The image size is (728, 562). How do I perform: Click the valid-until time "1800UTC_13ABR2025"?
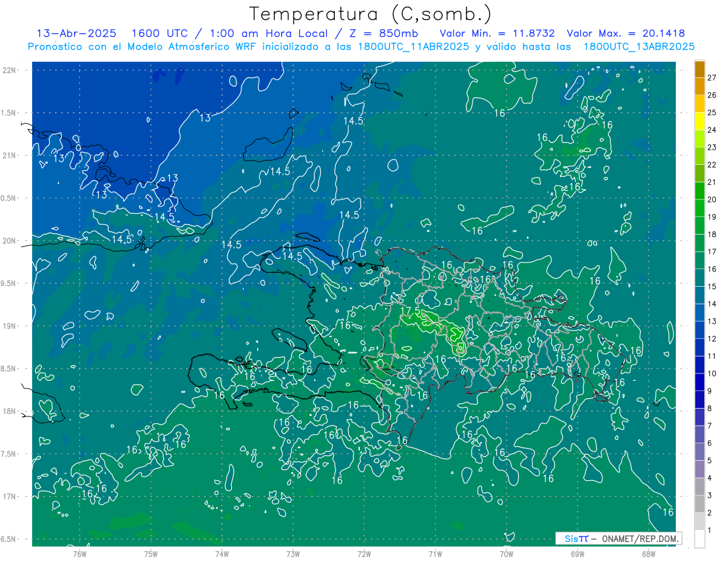click(639, 47)
